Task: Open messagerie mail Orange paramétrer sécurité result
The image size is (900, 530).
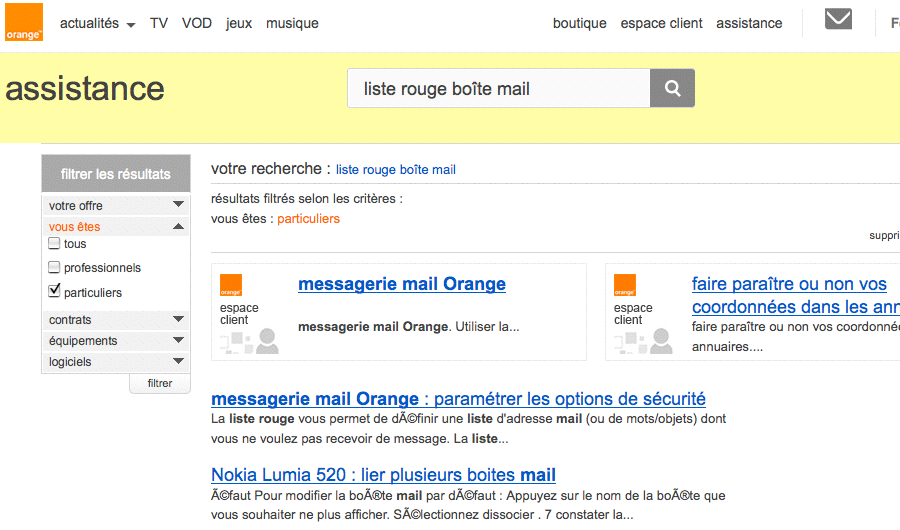Action: point(458,399)
